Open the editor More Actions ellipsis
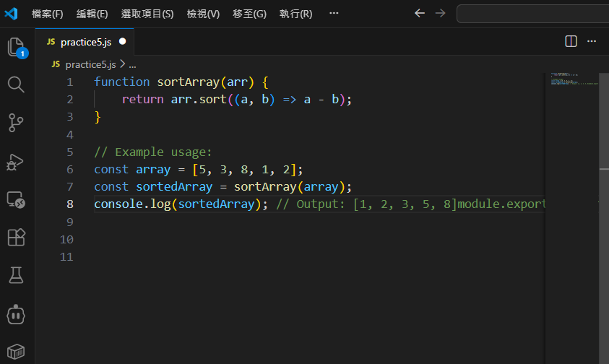The width and height of the screenshot is (609, 364). (592, 41)
